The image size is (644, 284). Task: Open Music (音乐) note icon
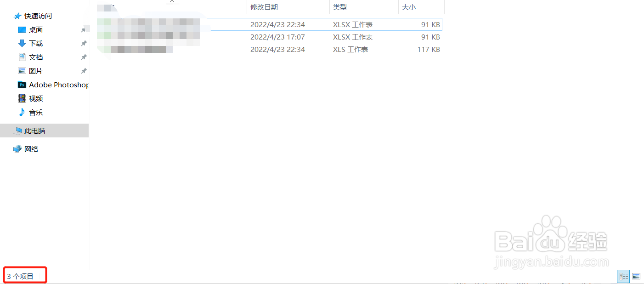click(x=22, y=112)
